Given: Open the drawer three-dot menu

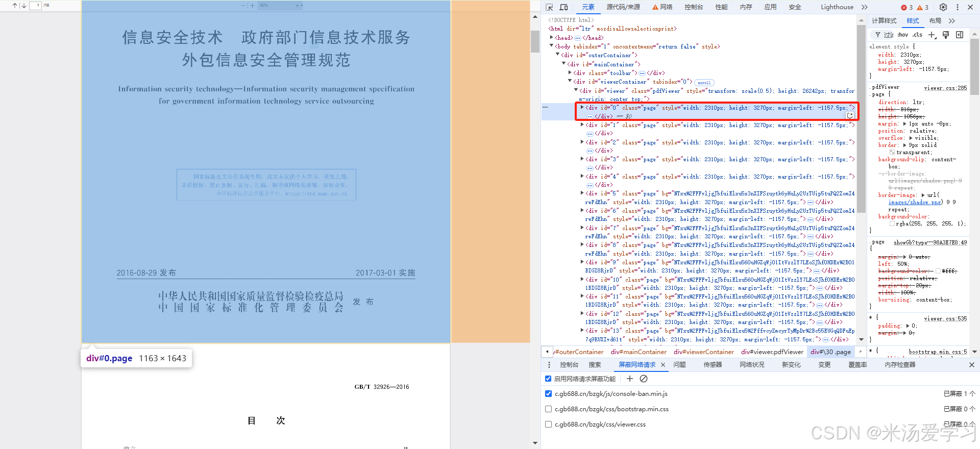Looking at the screenshot, I should (549, 365).
